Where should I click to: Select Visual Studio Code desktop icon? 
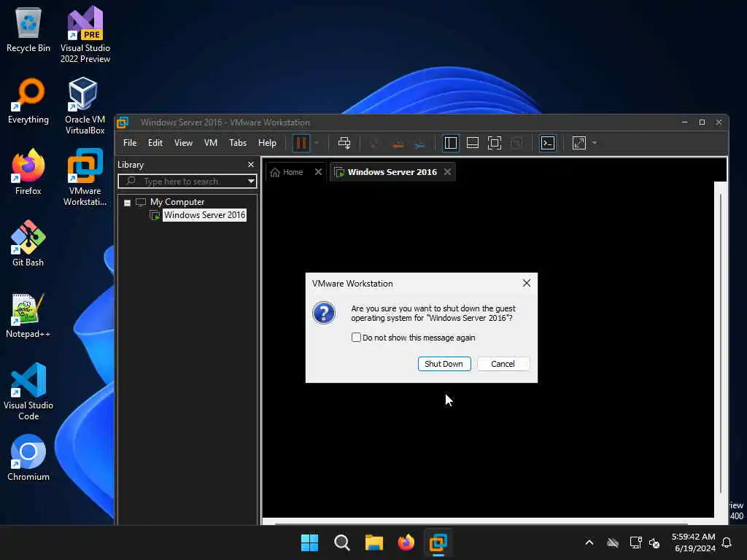click(x=28, y=392)
